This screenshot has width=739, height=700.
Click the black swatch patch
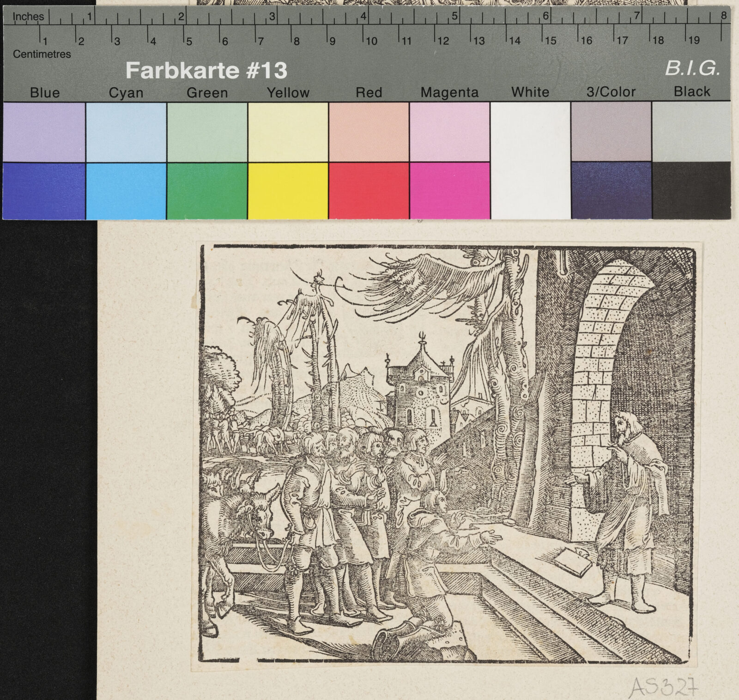691,190
